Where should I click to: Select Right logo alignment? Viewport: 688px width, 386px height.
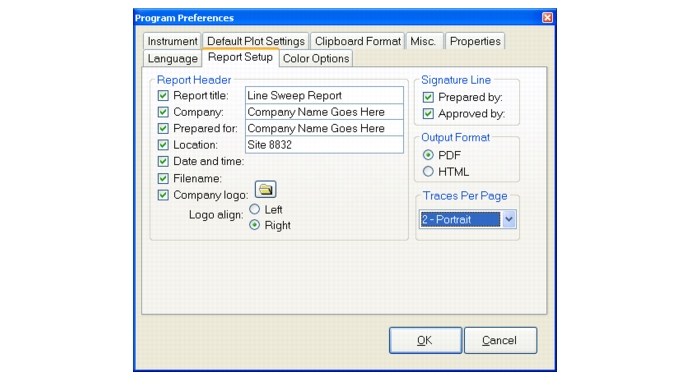coord(254,225)
